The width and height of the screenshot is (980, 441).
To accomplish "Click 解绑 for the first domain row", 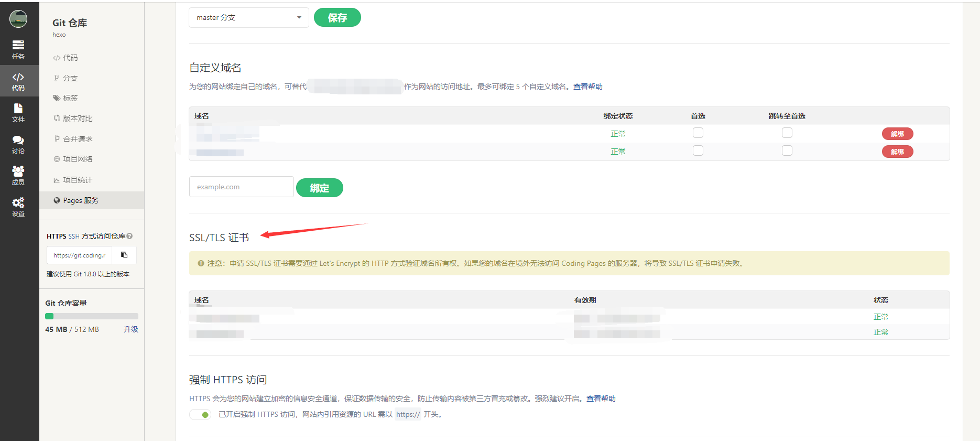I will coord(898,134).
